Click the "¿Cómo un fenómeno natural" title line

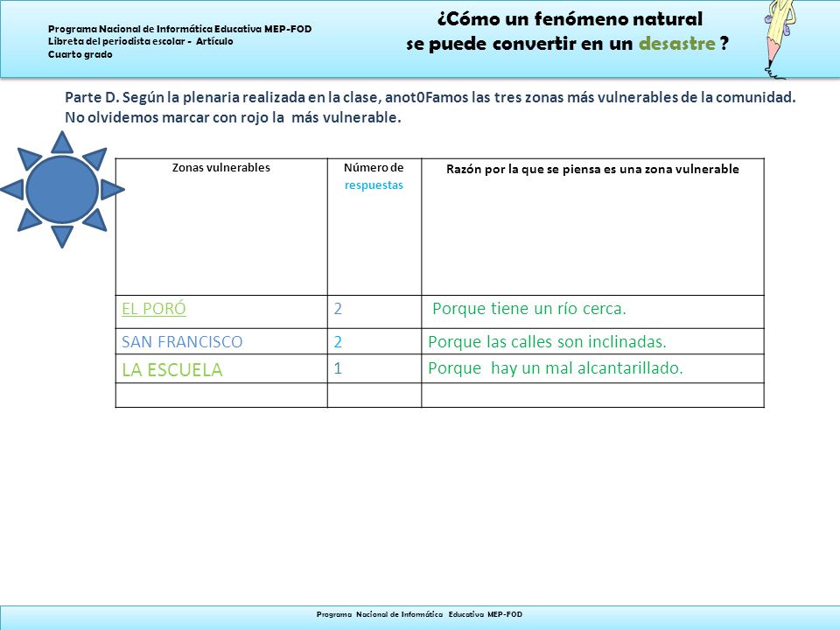[570, 18]
